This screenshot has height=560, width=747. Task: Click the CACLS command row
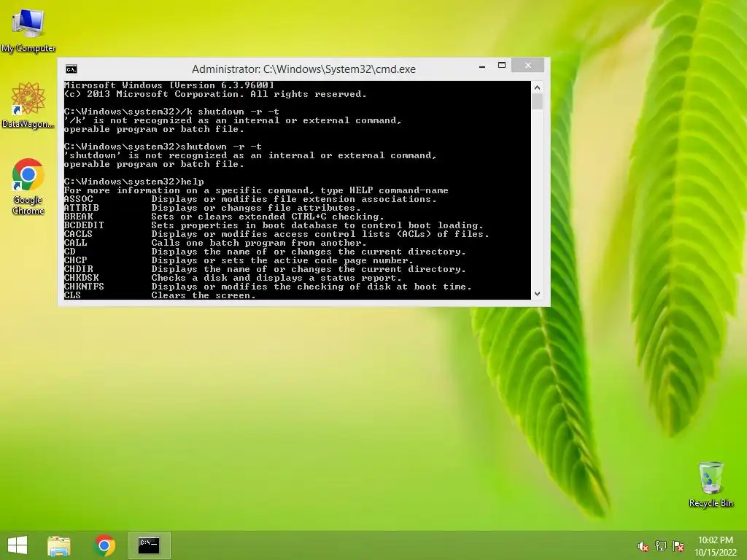(276, 234)
